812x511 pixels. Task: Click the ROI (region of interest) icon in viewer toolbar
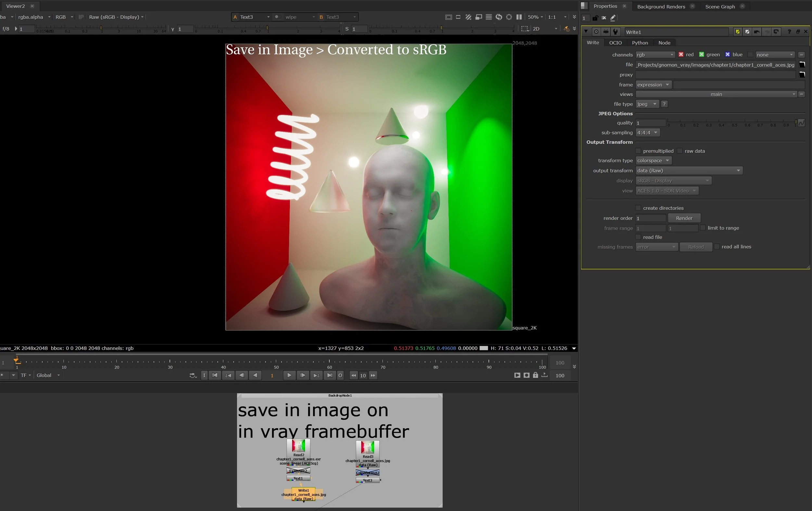point(509,17)
